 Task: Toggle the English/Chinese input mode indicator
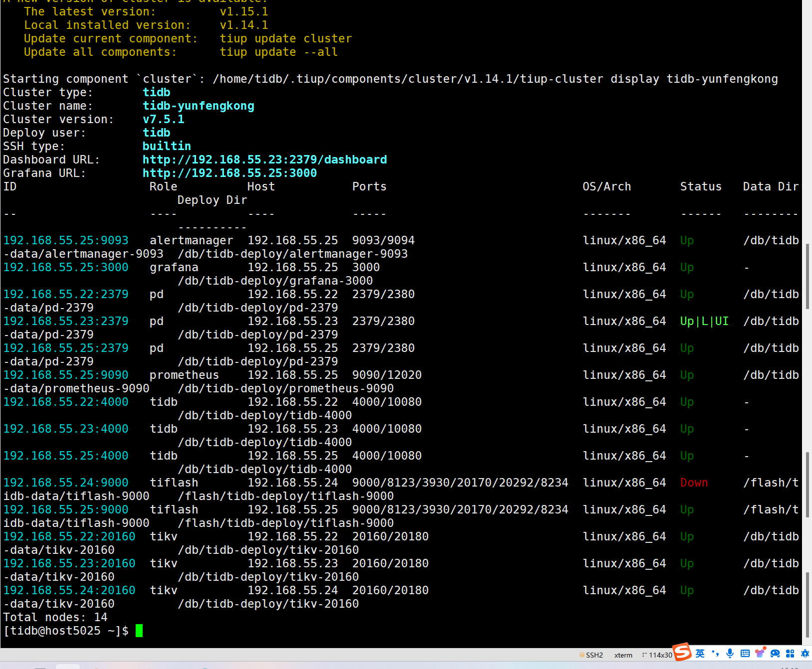point(700,654)
